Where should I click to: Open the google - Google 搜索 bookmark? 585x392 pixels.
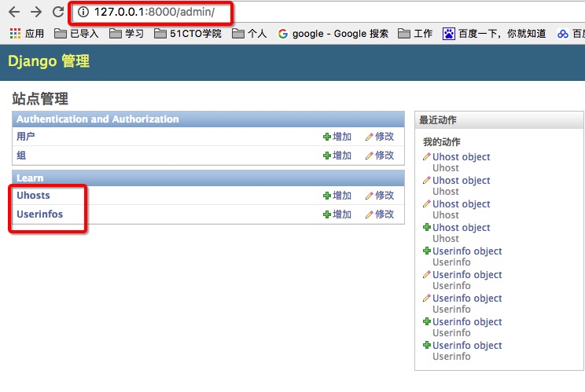333,34
